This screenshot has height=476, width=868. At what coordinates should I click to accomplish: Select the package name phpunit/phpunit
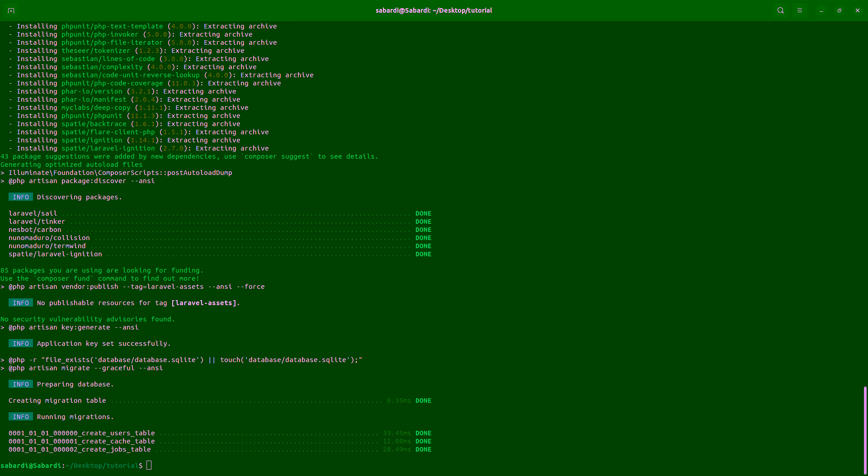click(x=92, y=116)
